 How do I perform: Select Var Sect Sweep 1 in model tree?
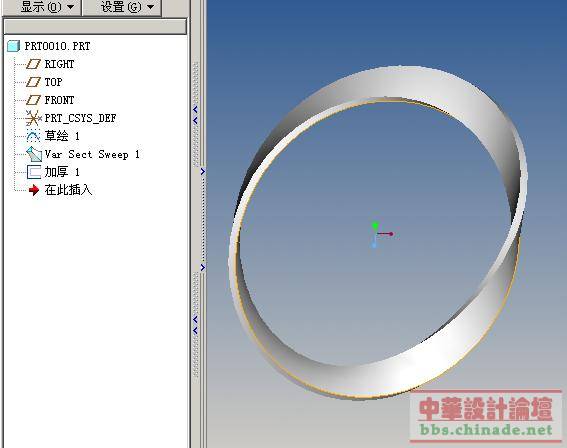pyautogui.click(x=92, y=154)
